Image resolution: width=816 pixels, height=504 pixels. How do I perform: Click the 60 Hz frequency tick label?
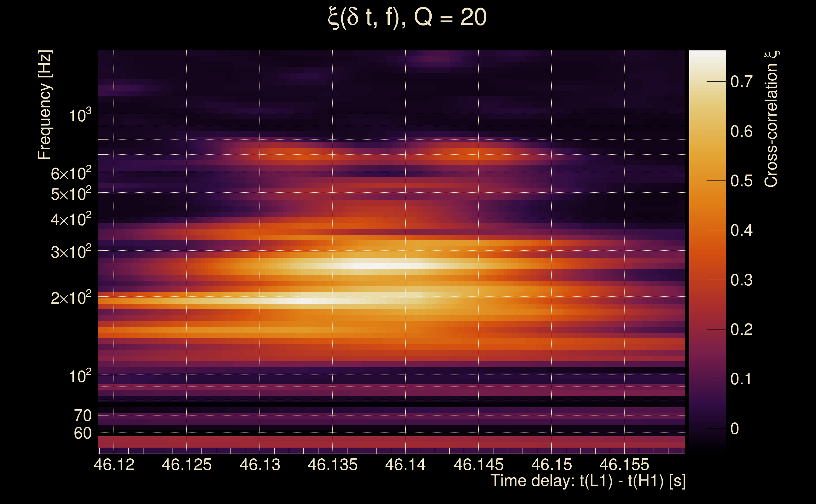[x=82, y=433]
